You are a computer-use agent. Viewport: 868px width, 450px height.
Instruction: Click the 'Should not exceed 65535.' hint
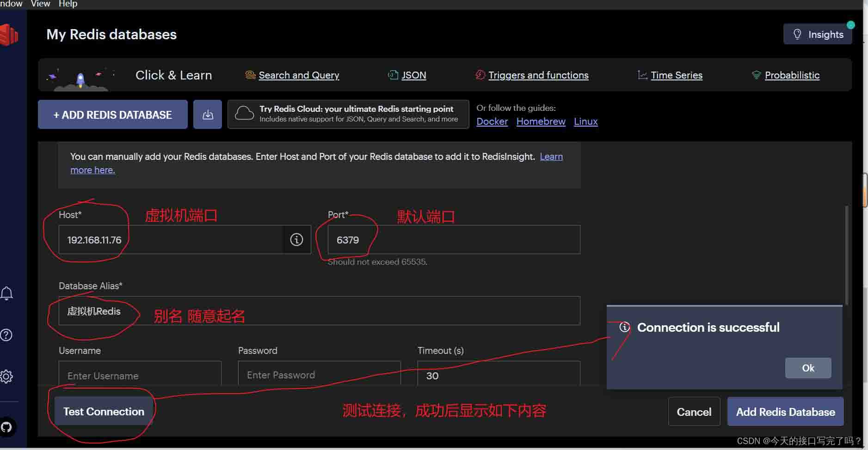[377, 261]
